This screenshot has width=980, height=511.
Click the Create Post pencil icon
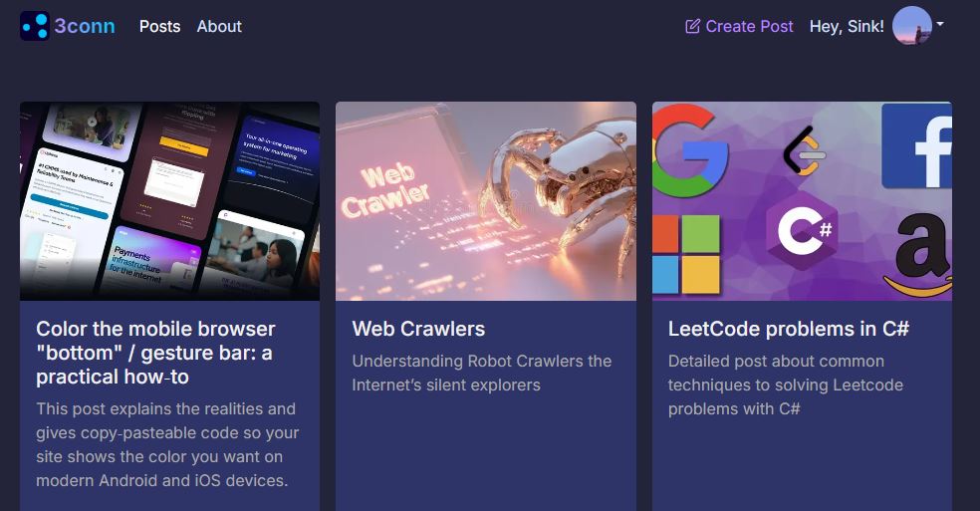click(x=692, y=26)
